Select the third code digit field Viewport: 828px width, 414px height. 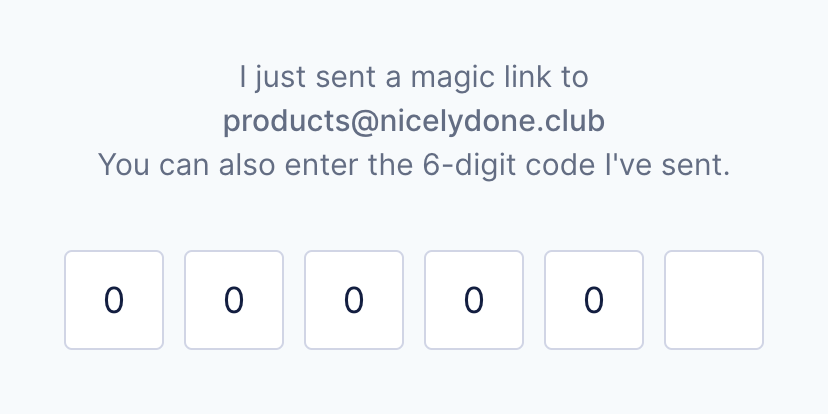[354, 300]
